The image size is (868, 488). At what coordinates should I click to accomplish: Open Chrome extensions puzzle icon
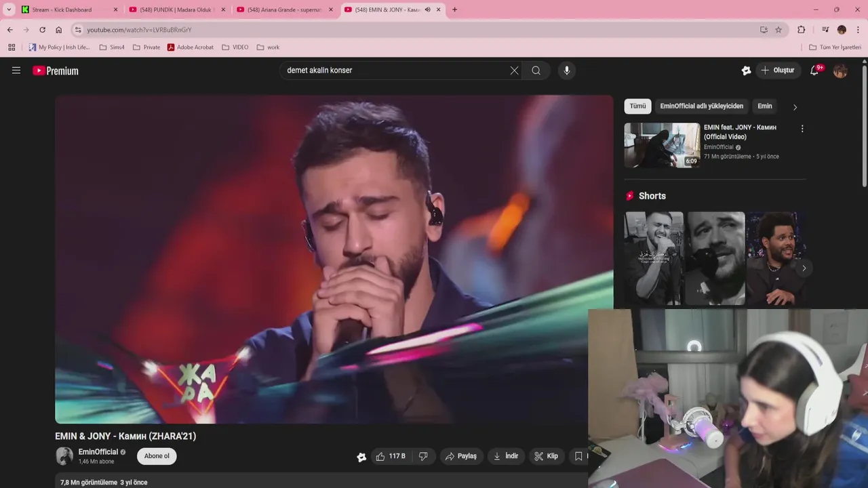point(801,30)
